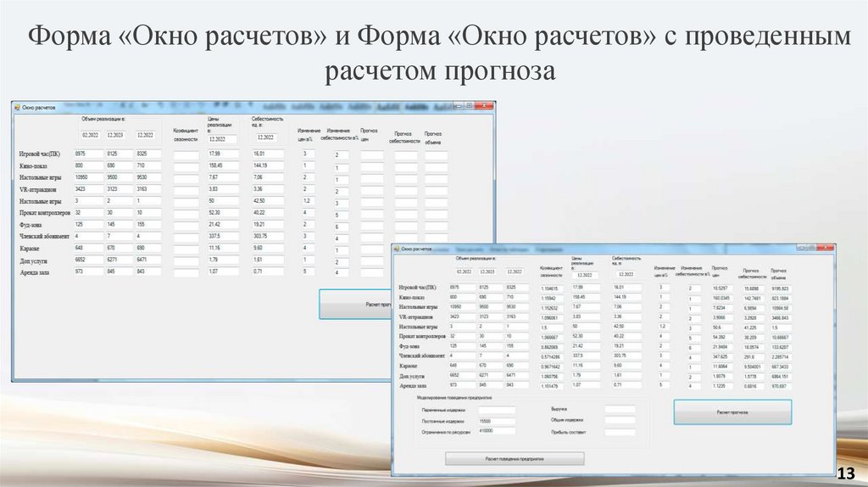Image resolution: width=868 pixels, height=487 pixels.
Task: Click 'Коэффициент сезонности' column header in back window
Action: (186, 135)
